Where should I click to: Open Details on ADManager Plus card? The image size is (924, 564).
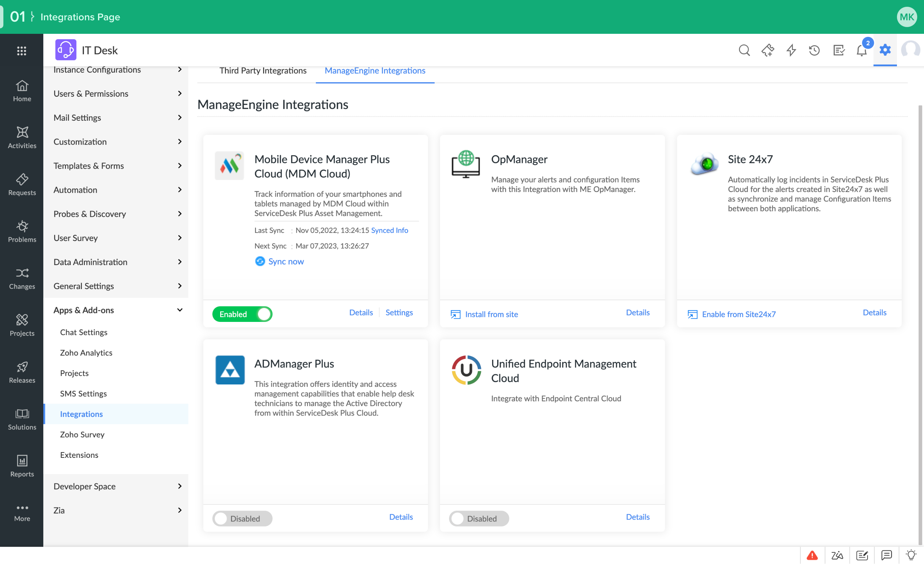tap(401, 517)
